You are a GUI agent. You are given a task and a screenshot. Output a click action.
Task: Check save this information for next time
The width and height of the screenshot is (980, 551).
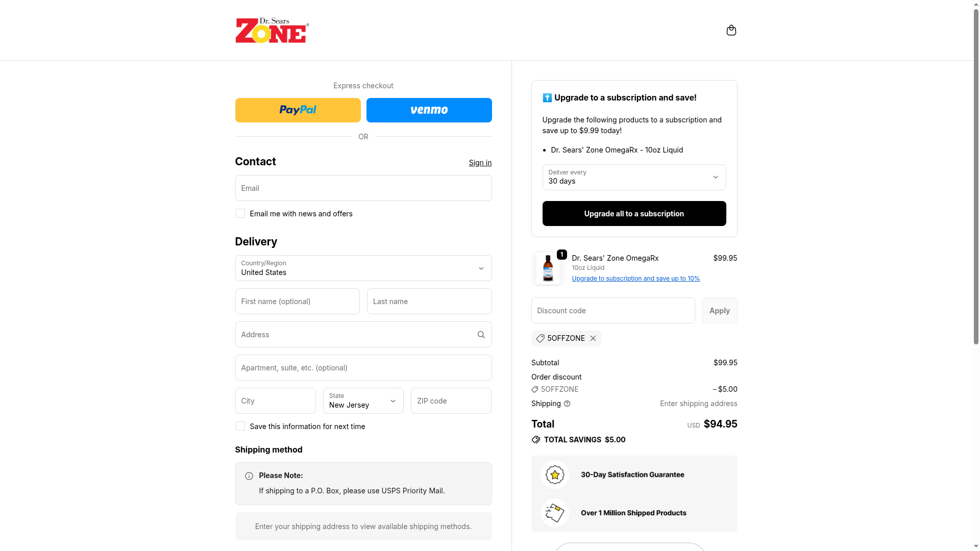[x=240, y=427]
